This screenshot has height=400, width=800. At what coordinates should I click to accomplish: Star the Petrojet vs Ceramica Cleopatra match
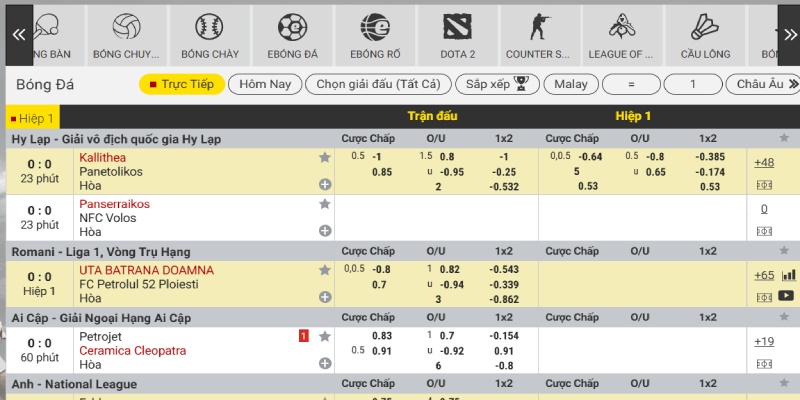coord(324,337)
